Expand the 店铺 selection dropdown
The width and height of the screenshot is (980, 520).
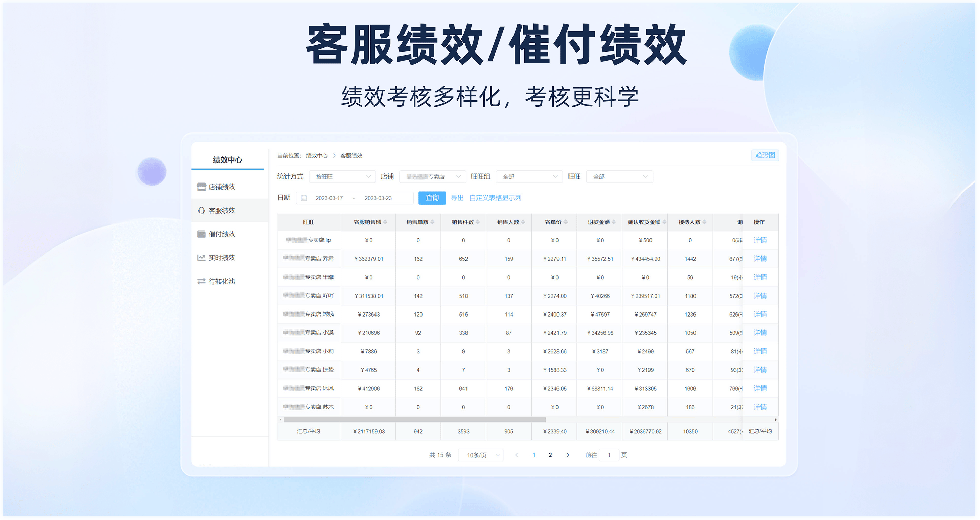[x=433, y=177]
